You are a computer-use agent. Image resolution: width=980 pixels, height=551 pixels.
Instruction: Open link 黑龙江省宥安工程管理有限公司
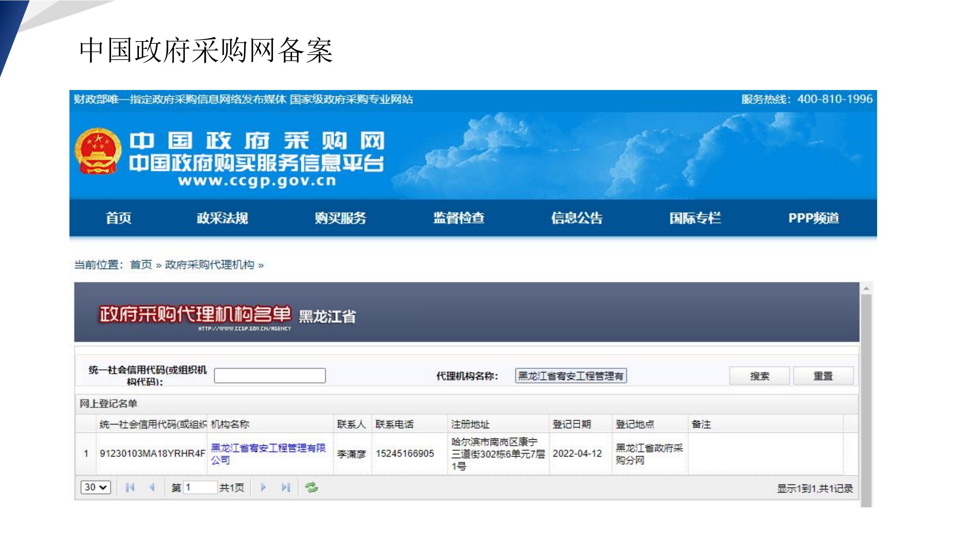[x=268, y=454]
